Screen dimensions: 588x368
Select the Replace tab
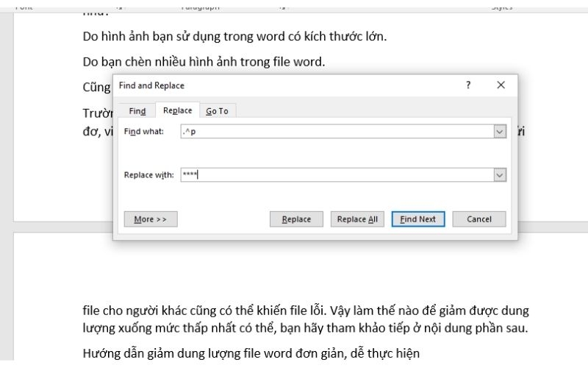177,110
